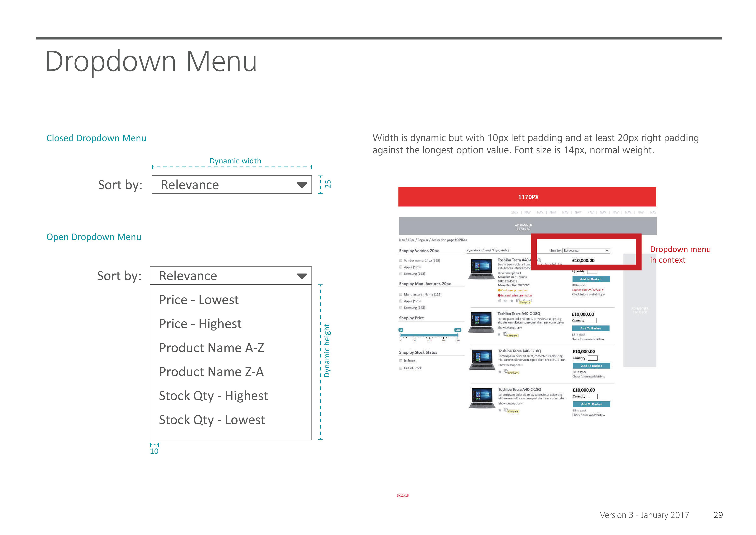This screenshot has height=535, width=756.
Task: Expand Check future availability under launch date
Action: [588, 294]
